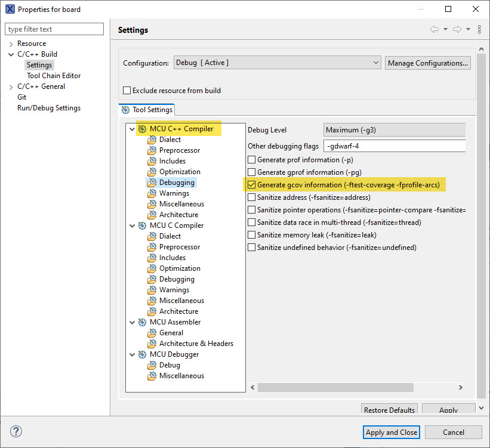
Task: Select the Tool Settings tab
Action: point(147,110)
